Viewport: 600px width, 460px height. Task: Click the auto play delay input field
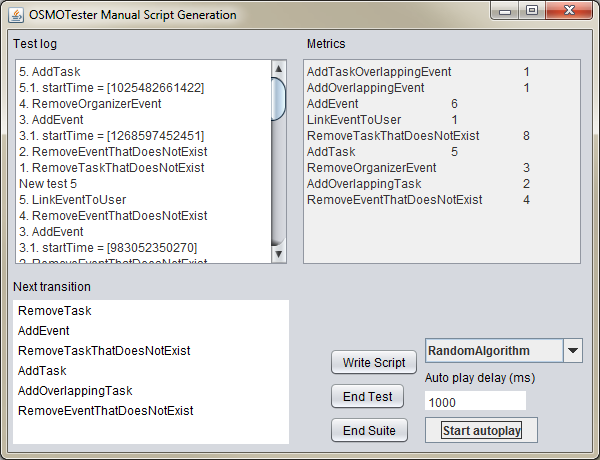coord(475,401)
